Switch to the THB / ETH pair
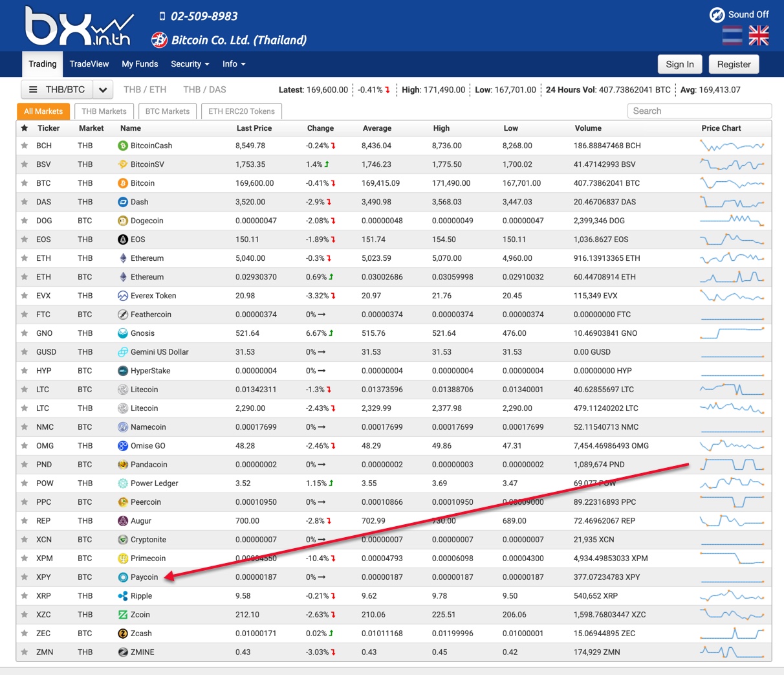The width and height of the screenshot is (784, 675). click(145, 89)
